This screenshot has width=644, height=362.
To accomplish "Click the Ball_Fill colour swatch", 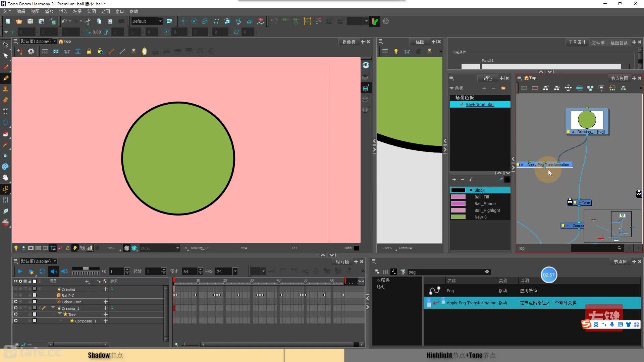I will coord(458,197).
